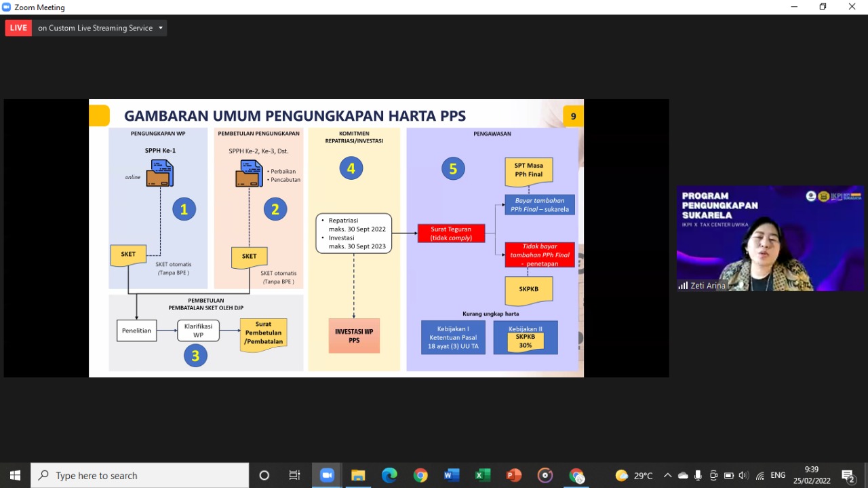Toggle the speaker volume tray icon
This screenshot has height=488, width=868.
tap(744, 476)
